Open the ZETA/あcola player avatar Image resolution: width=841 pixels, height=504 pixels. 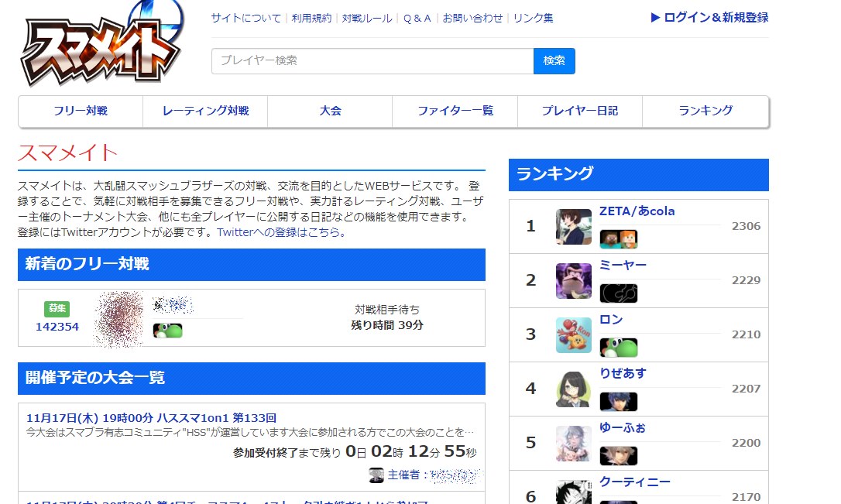573,227
